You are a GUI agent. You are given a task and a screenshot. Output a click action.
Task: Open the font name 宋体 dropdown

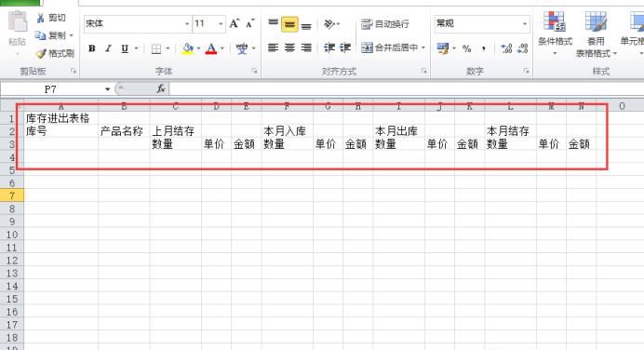(187, 24)
